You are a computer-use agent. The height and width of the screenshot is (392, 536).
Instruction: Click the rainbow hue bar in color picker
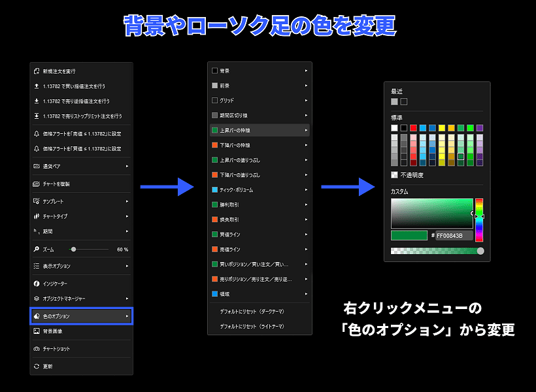pos(479,220)
